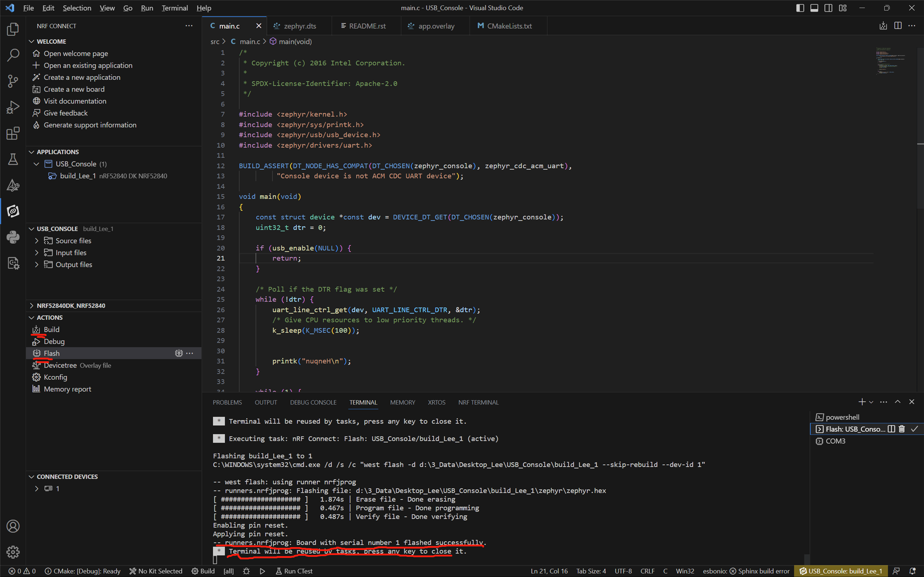Click the Kconfig icon
The height and width of the screenshot is (577, 924).
[x=36, y=377]
